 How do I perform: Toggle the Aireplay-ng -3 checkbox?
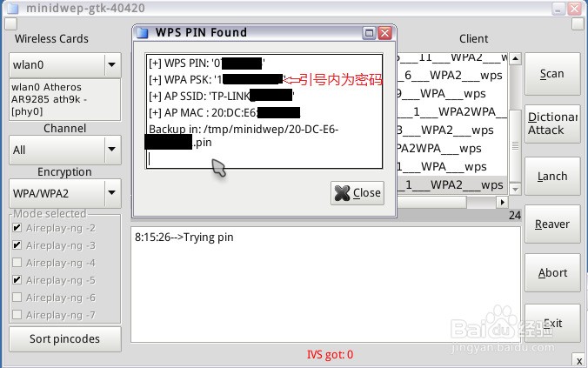(17, 245)
